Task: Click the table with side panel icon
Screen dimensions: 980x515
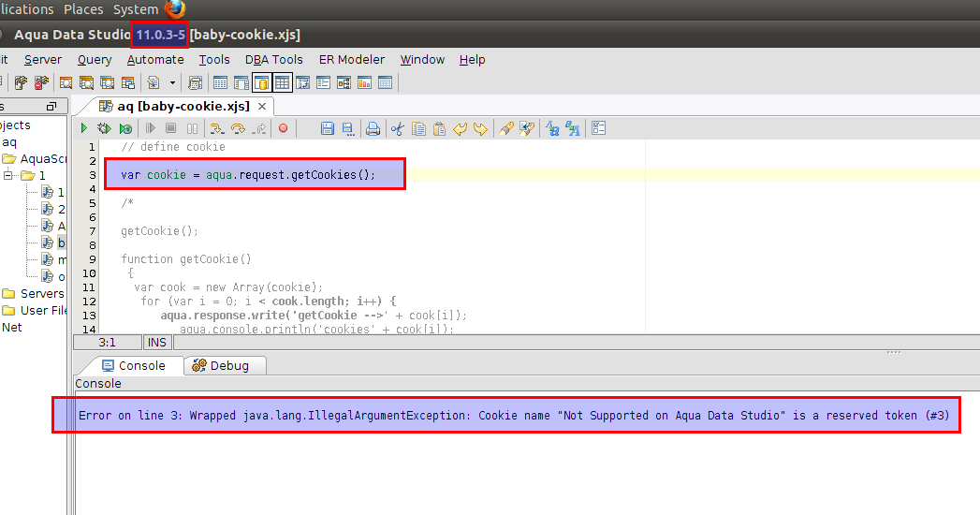Action: tap(241, 82)
